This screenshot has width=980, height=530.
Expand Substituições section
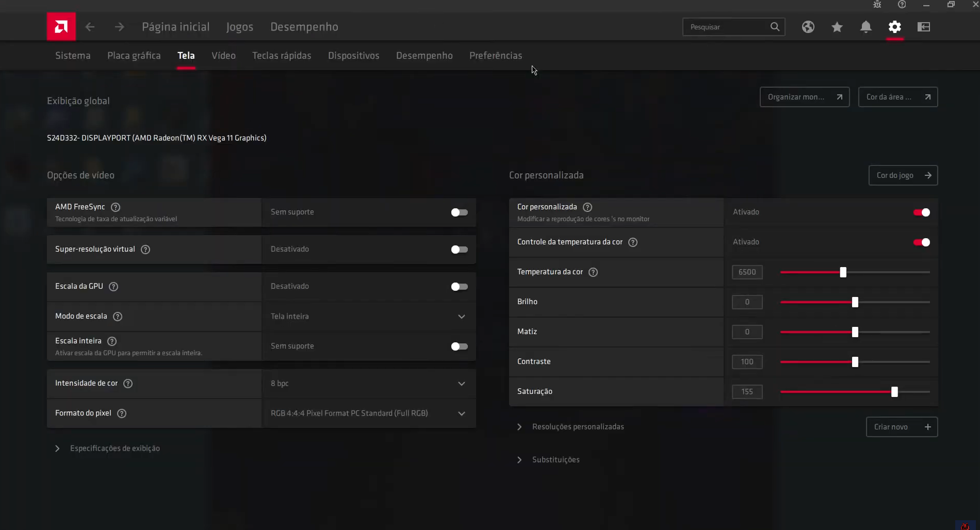pyautogui.click(x=548, y=460)
